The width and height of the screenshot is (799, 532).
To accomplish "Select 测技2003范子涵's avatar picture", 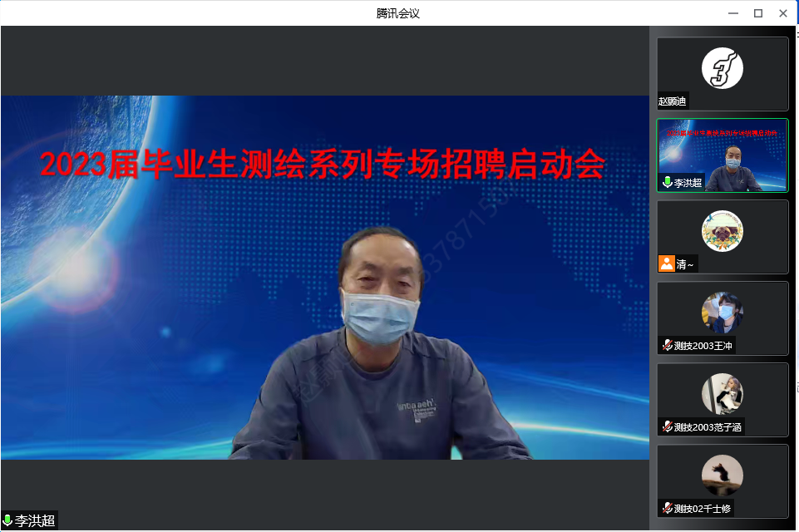I will tap(722, 393).
